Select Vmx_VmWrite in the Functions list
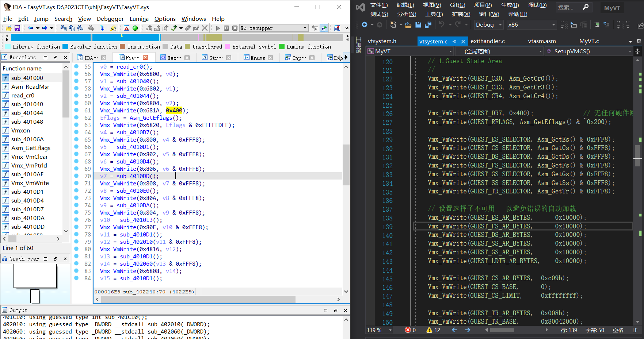Screen dimensions: 644x339 30,183
